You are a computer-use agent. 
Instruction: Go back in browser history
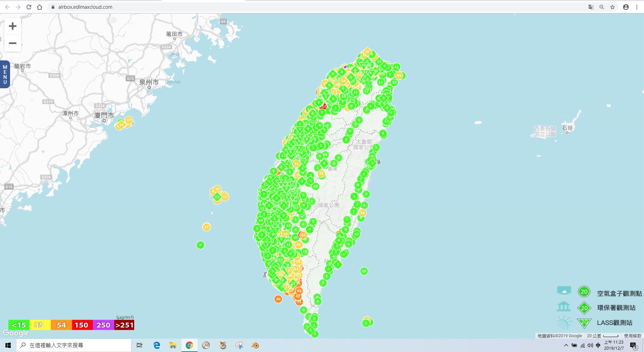point(7,7)
